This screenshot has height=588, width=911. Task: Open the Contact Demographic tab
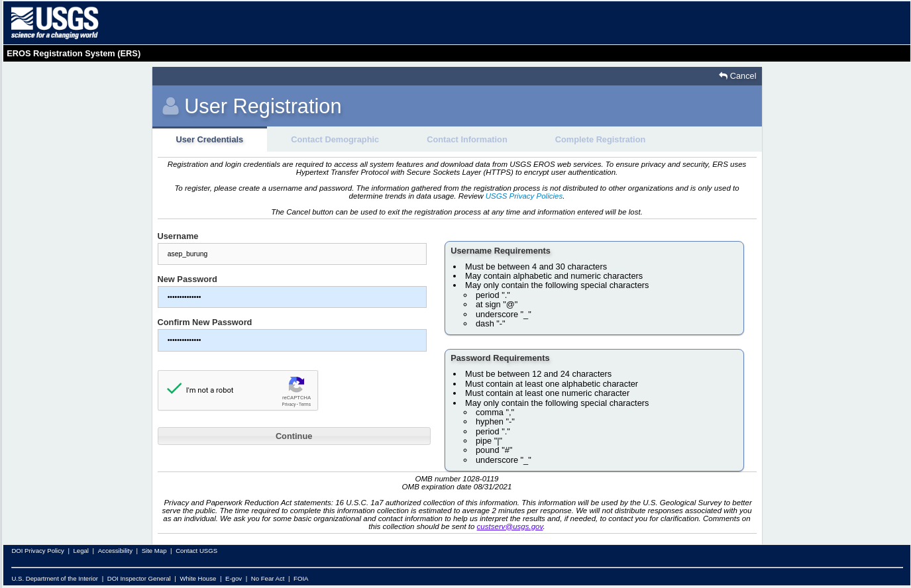click(x=335, y=140)
